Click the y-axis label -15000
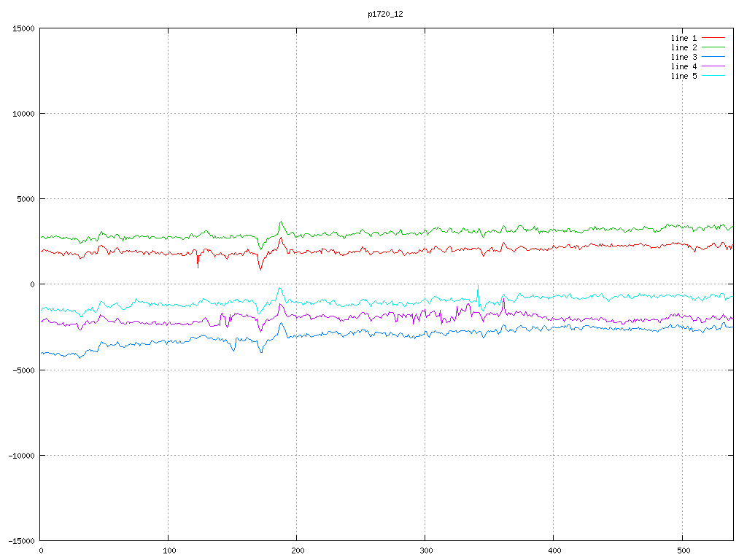 21,541
